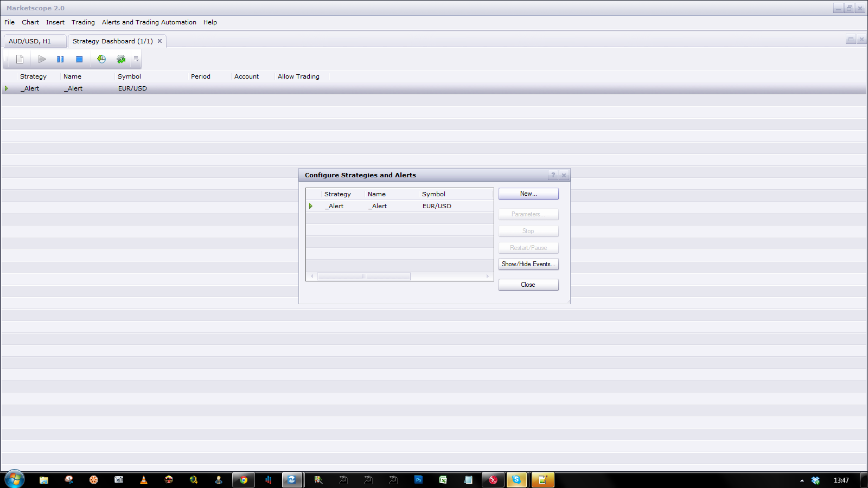Image resolution: width=868 pixels, height=488 pixels.
Task: Open the Insert menu
Action: click(55, 22)
